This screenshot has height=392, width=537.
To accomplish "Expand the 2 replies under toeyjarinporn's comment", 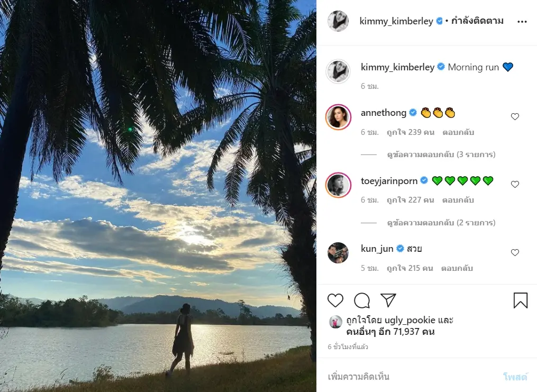I will [x=441, y=223].
